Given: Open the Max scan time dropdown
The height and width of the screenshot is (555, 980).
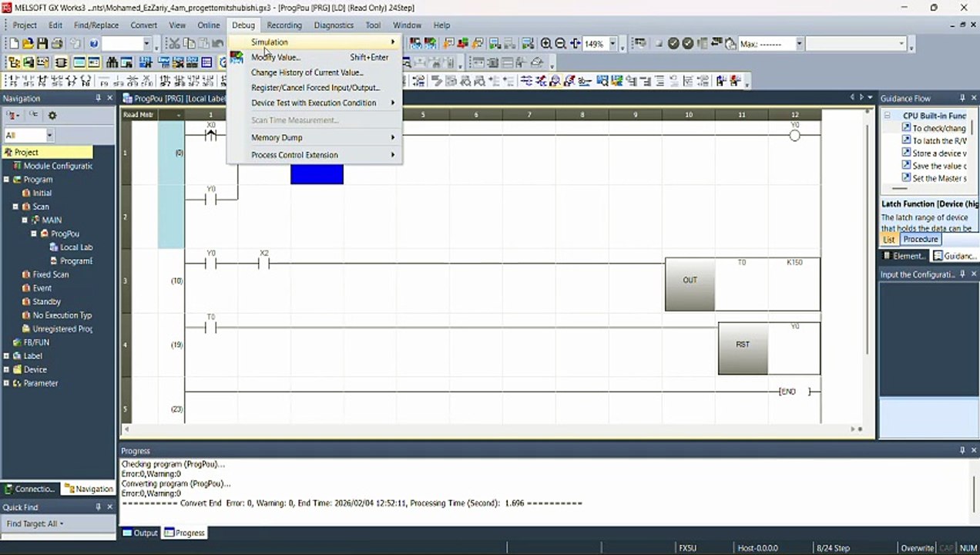Looking at the screenshot, I should (799, 44).
